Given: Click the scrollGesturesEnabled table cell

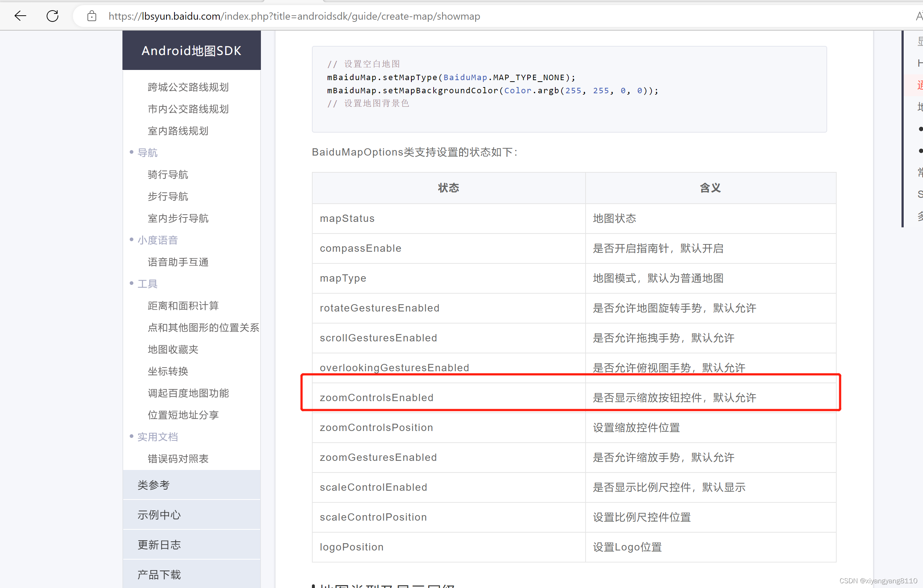Looking at the screenshot, I should click(x=449, y=338).
